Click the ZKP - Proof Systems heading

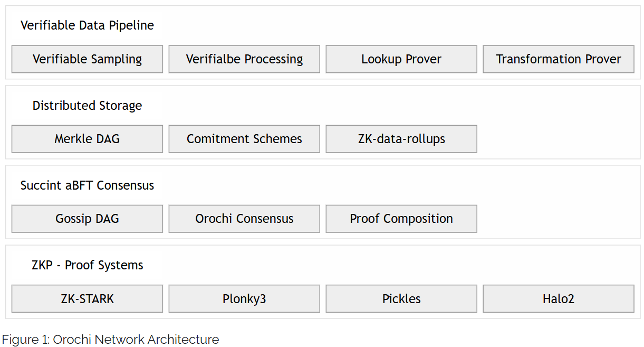pos(87,265)
